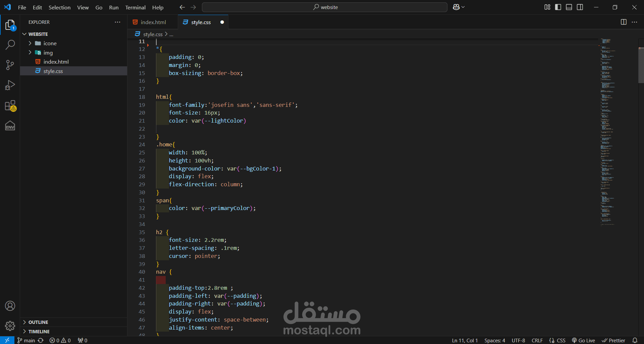Open the Source Control view icon

pos(10,65)
